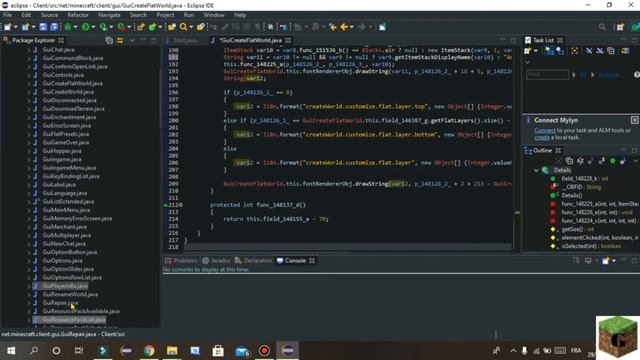Click the Activate link in Task List
This screenshot has height=360, width=640.
coord(609,75)
